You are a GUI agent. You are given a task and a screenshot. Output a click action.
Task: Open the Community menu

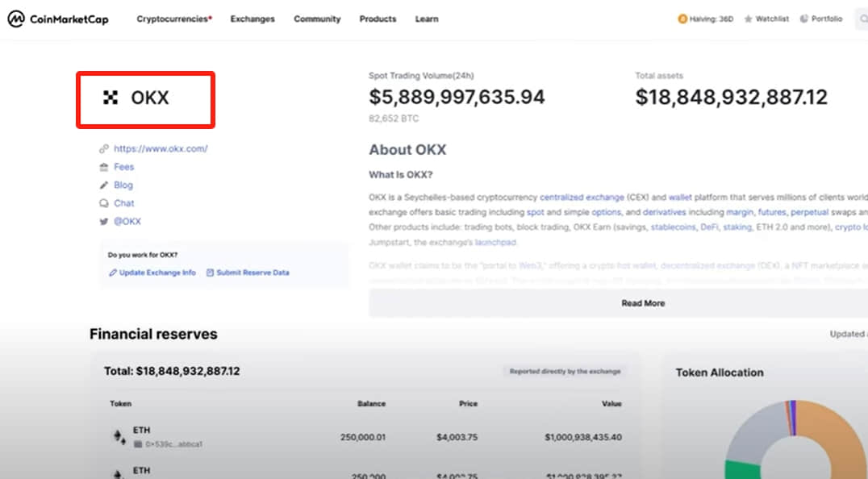click(317, 19)
